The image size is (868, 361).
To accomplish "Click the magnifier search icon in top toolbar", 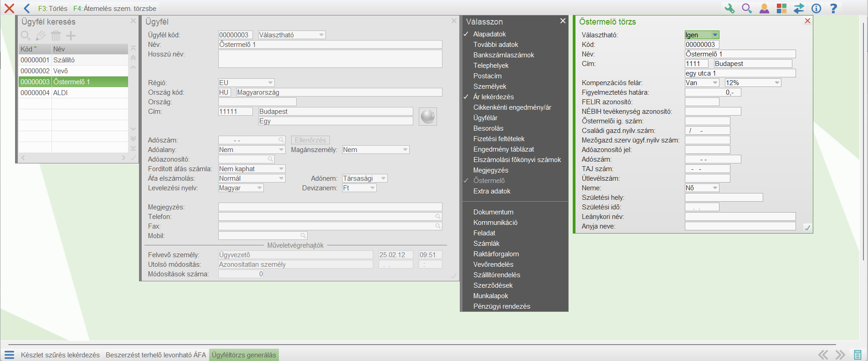I will coord(747,8).
